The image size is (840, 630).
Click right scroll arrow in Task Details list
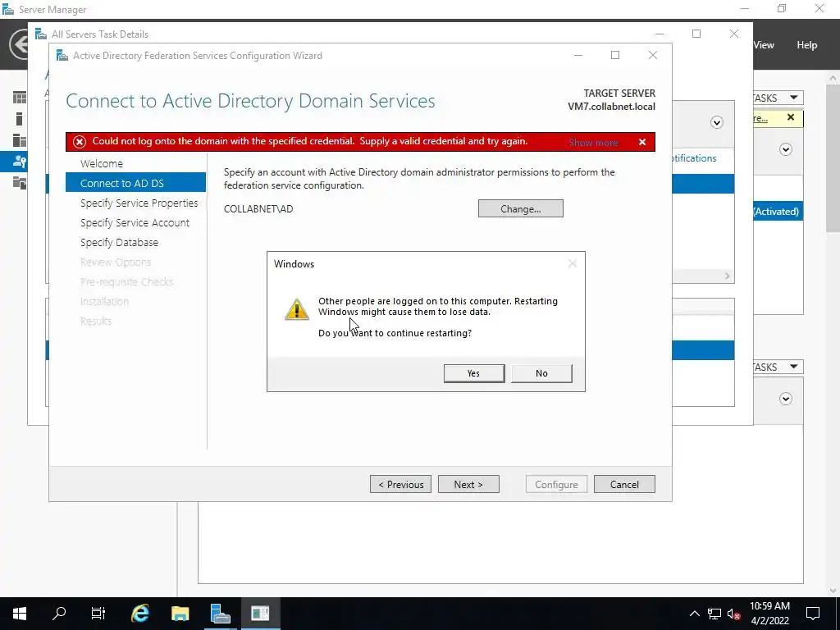[727, 276]
